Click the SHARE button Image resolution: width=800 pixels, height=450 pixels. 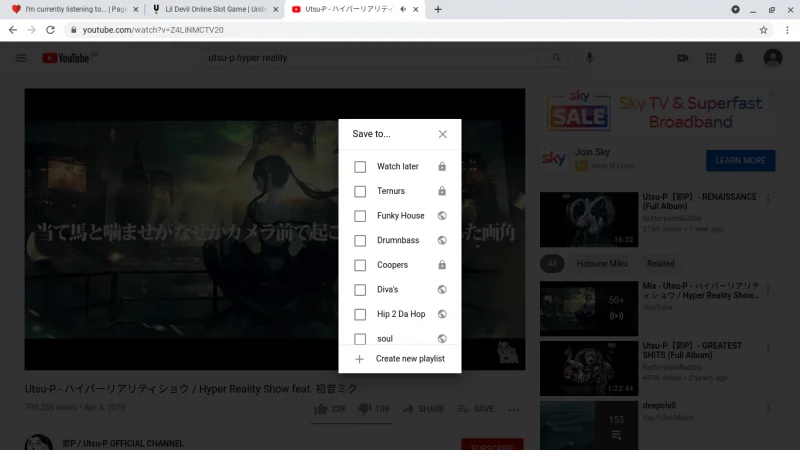[x=423, y=409]
